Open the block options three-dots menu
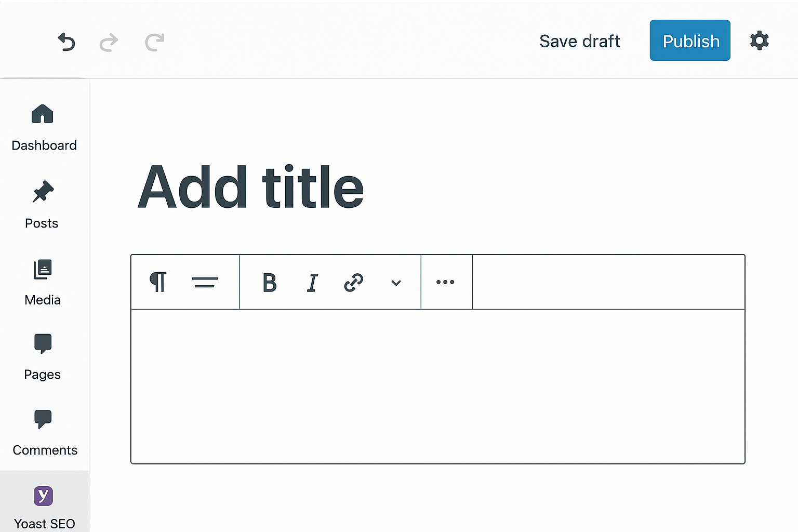Viewport: 798px width, 532px height. click(x=445, y=282)
